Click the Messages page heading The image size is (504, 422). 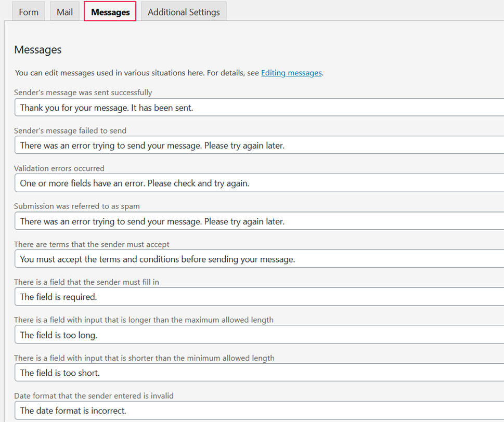37,50
